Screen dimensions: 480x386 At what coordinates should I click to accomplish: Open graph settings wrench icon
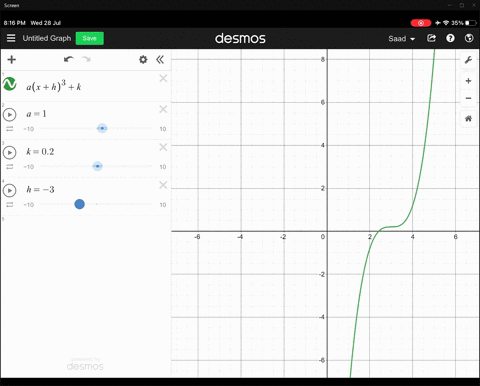(x=468, y=60)
